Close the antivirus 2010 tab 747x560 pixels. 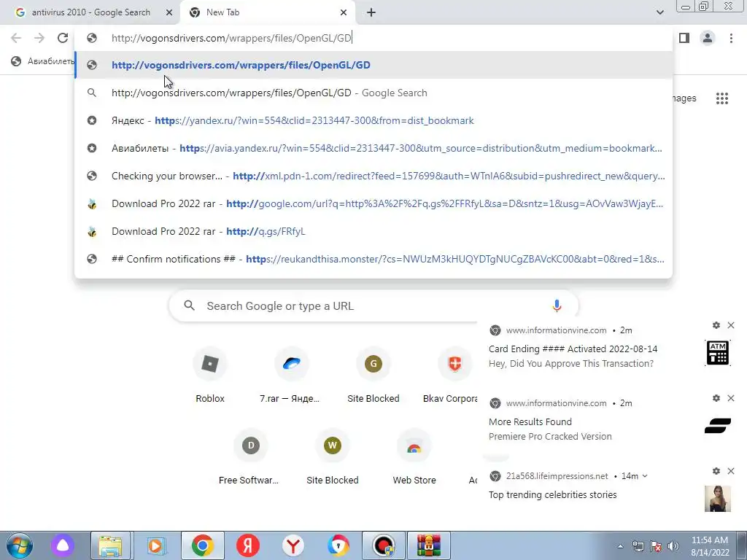point(169,12)
